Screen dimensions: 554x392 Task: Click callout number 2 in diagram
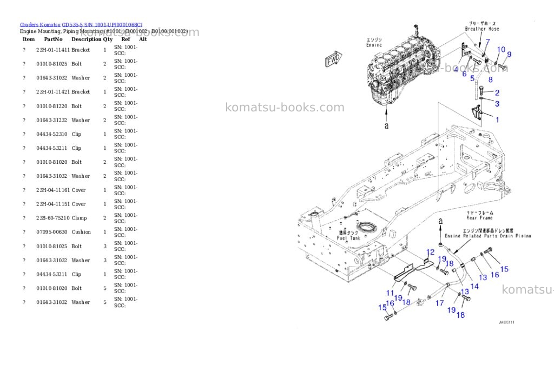tap(497, 93)
